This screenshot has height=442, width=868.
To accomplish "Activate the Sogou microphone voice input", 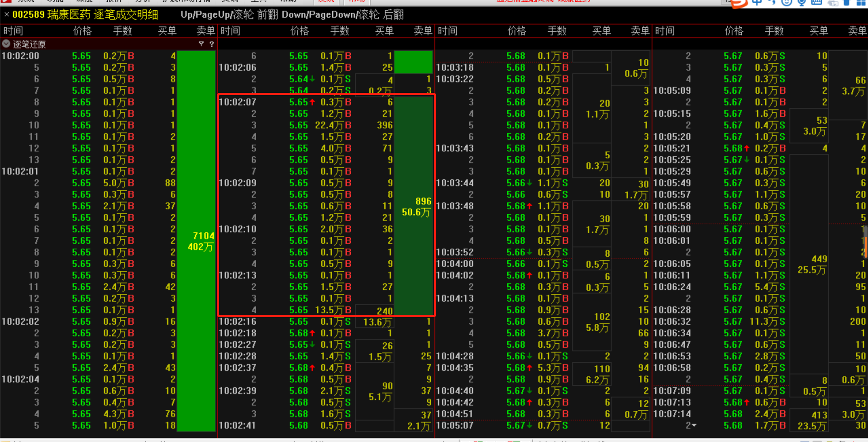I will click(801, 3).
